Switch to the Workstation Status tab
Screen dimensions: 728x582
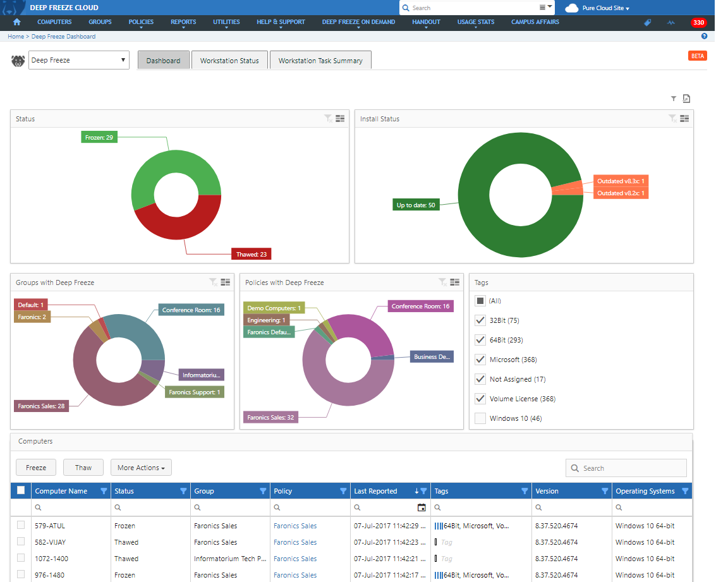point(229,61)
